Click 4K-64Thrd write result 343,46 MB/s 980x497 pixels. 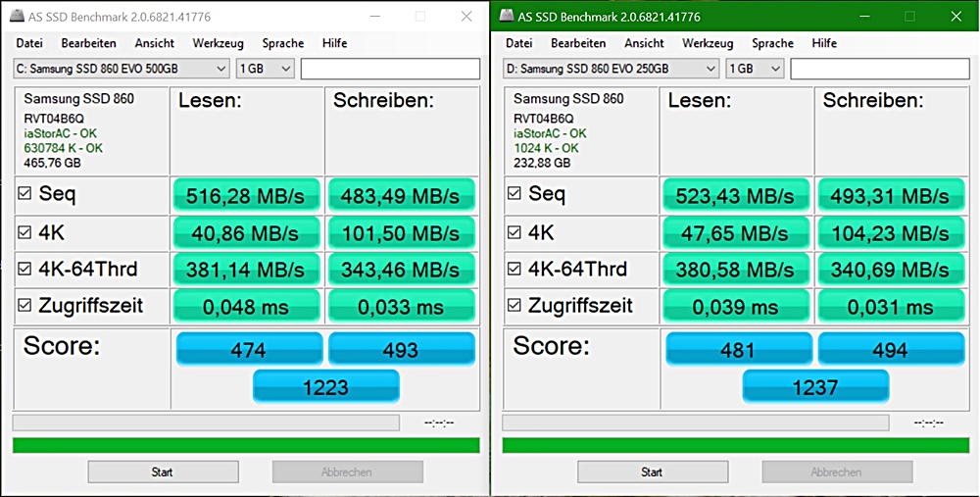(x=401, y=270)
